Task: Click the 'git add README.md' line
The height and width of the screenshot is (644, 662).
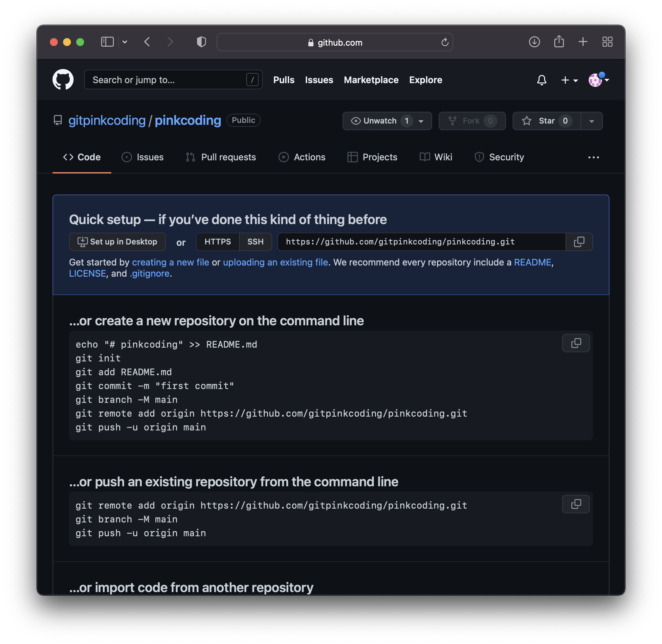Action: pos(123,372)
